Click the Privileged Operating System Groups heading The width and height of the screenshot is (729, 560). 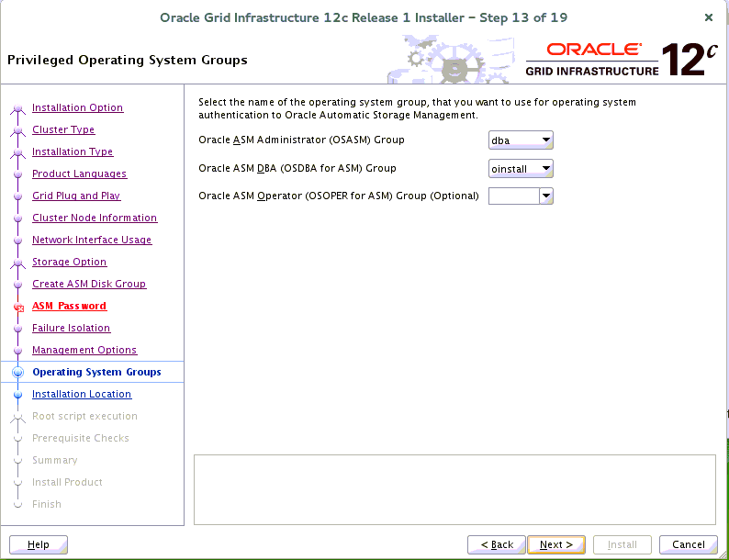(x=128, y=60)
